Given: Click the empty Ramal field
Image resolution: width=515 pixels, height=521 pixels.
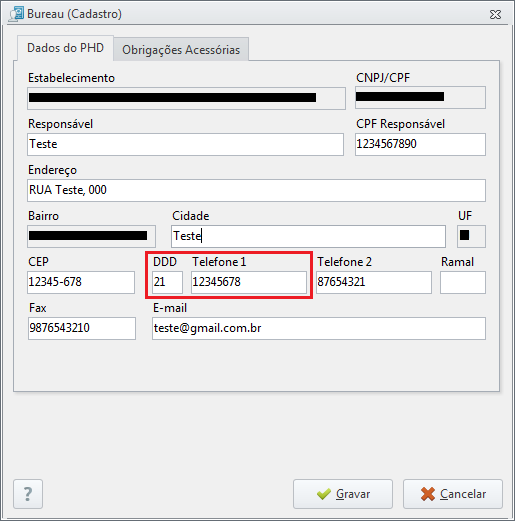Looking at the screenshot, I should (x=463, y=282).
